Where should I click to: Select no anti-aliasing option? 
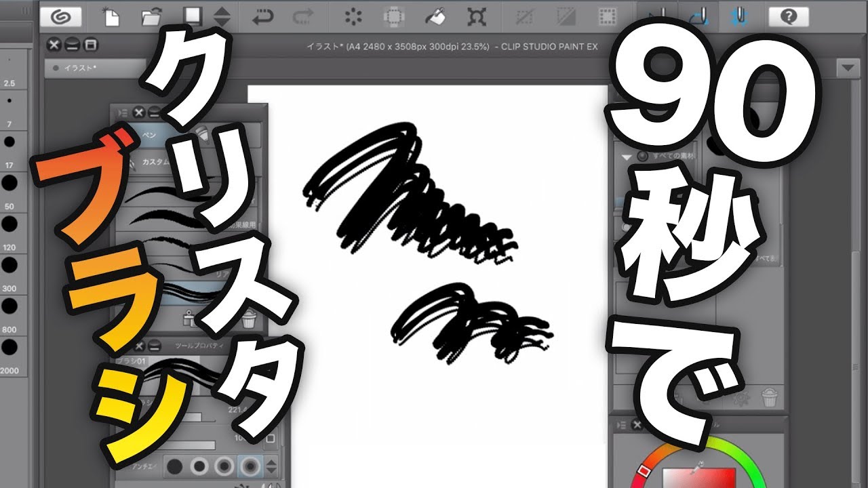click(x=176, y=466)
